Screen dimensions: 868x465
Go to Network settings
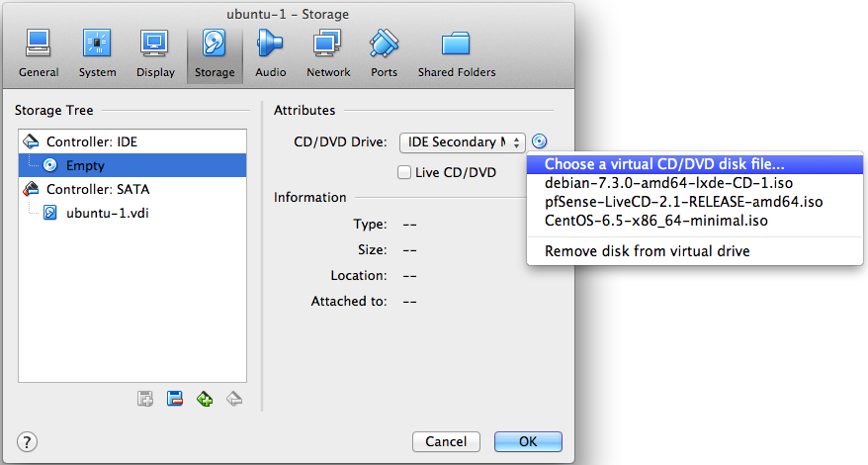pyautogui.click(x=328, y=53)
